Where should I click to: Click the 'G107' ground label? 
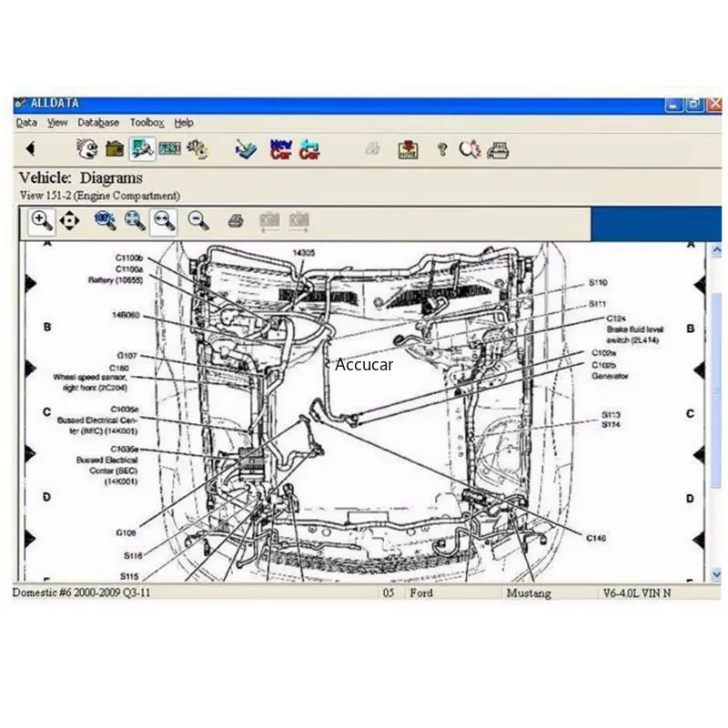click(126, 356)
